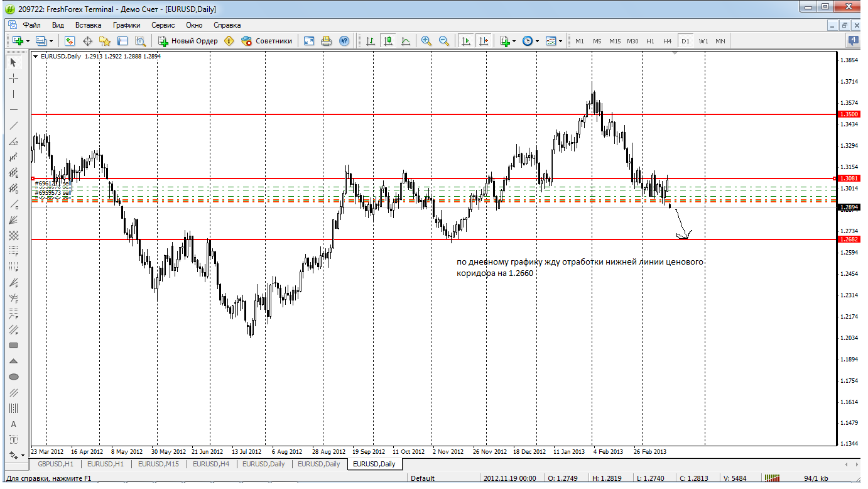The height and width of the screenshot is (489, 868).
Task: Click the Новый Ордер button
Action: 188,41
